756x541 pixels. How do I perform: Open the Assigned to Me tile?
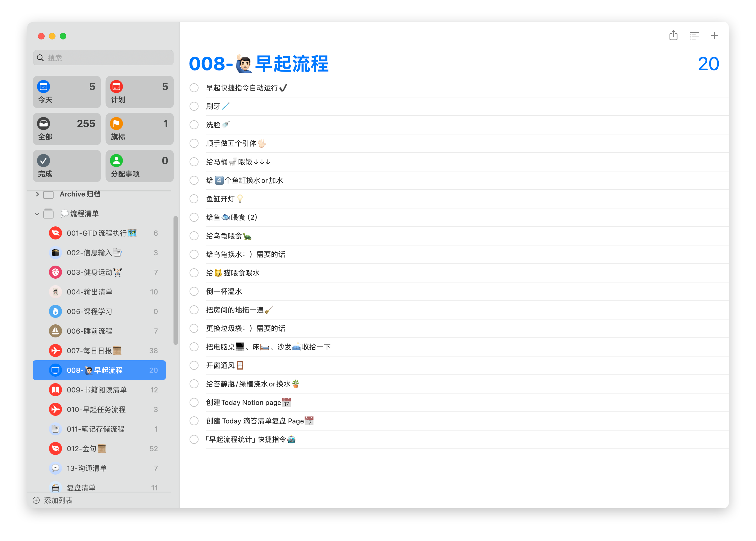tap(140, 166)
